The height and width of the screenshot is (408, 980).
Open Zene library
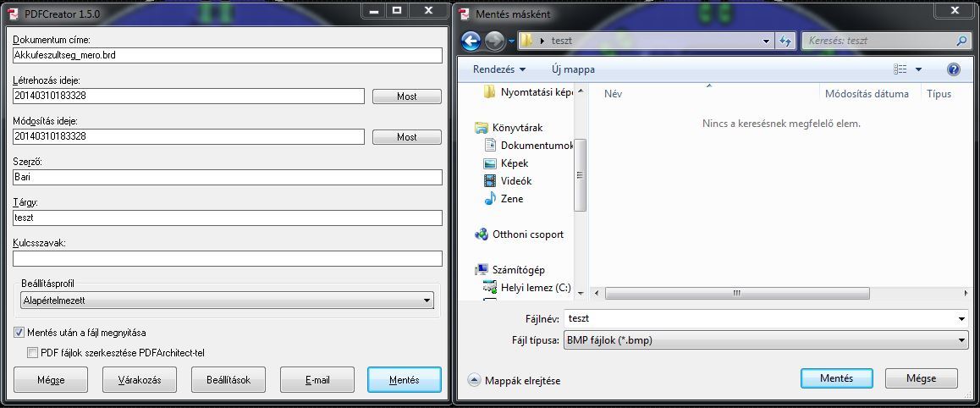coord(504,199)
